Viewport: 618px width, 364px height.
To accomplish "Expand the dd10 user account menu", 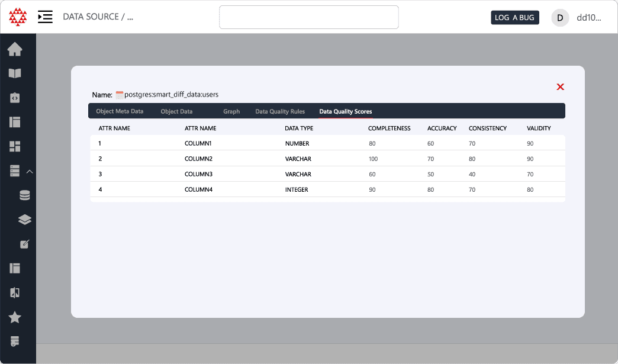I will tap(589, 17).
